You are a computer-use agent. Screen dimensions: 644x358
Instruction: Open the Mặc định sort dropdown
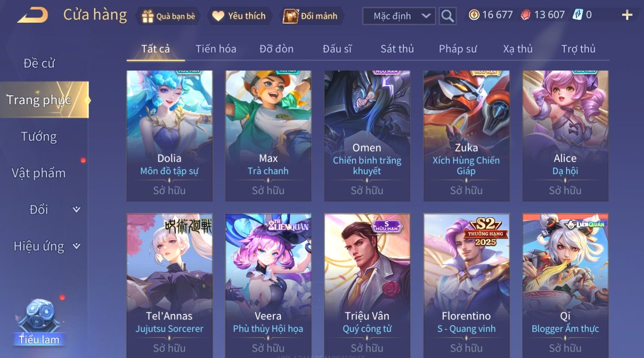399,16
